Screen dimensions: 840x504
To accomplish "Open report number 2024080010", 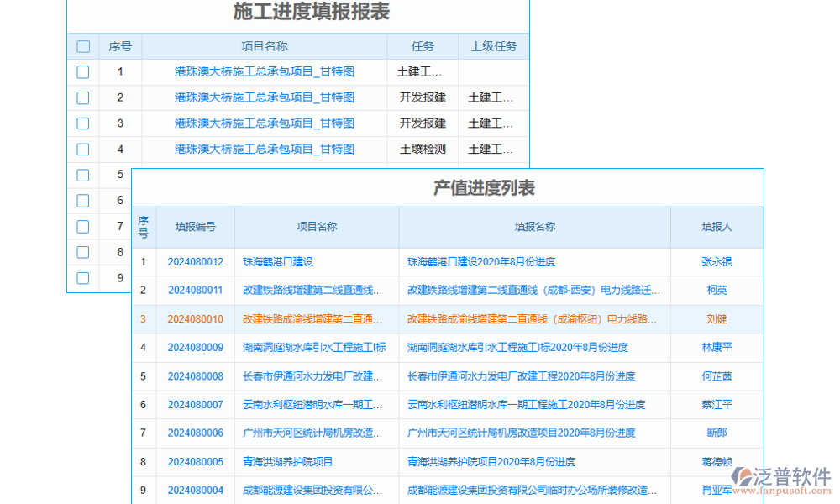I will [x=196, y=319].
